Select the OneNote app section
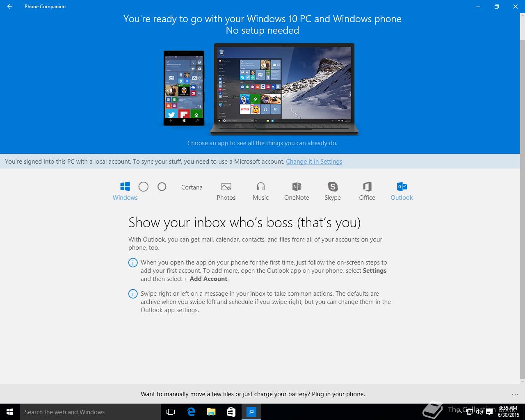 point(297,191)
